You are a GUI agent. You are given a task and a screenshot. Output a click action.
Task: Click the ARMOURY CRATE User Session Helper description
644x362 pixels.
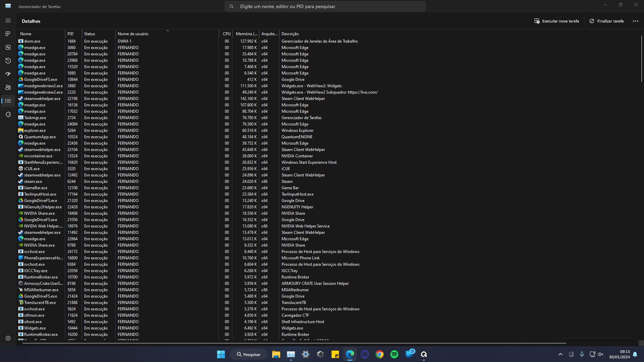315,283
